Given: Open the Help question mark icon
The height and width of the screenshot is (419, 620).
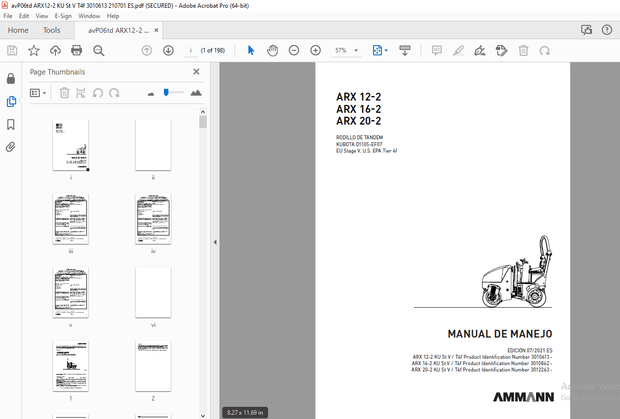Looking at the screenshot, I should point(607,30).
